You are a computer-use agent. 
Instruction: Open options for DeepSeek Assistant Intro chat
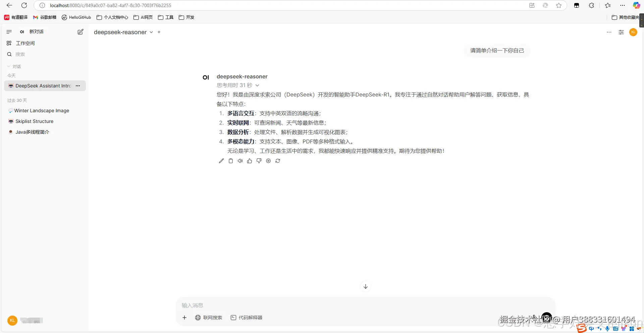(78, 86)
